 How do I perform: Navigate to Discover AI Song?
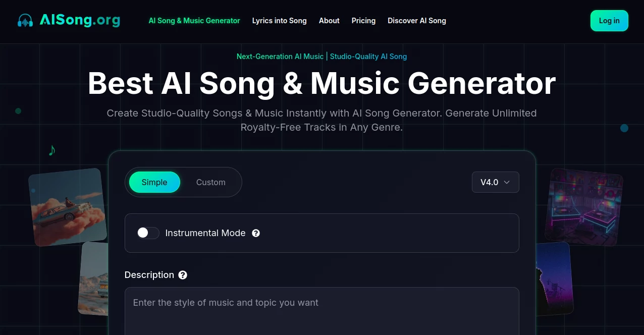point(416,21)
